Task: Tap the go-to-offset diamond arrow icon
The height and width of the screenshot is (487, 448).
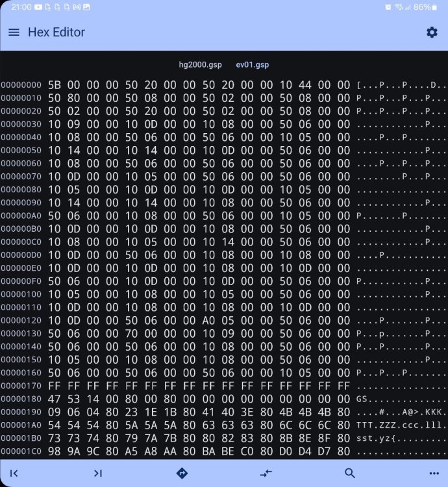Action: click(182, 473)
